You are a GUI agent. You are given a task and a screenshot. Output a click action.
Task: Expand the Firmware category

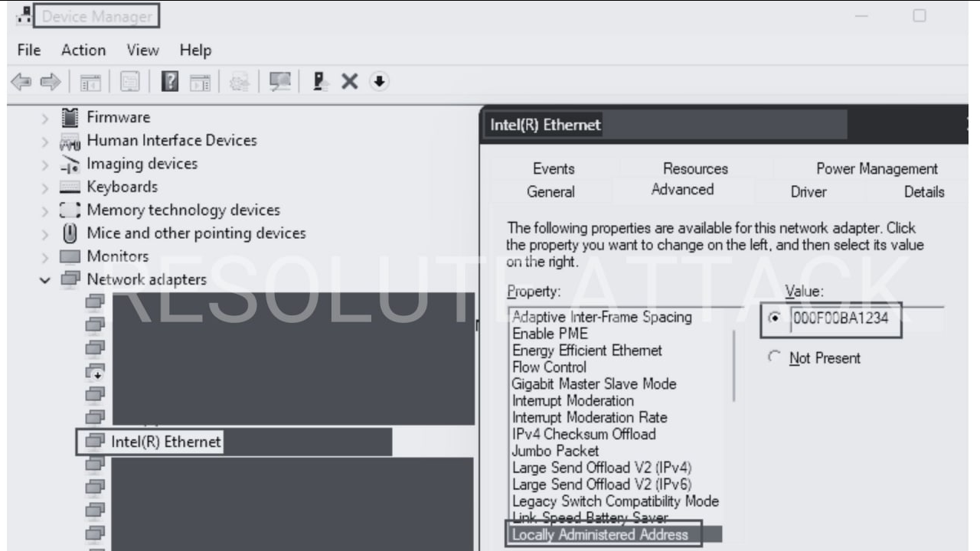(x=45, y=119)
